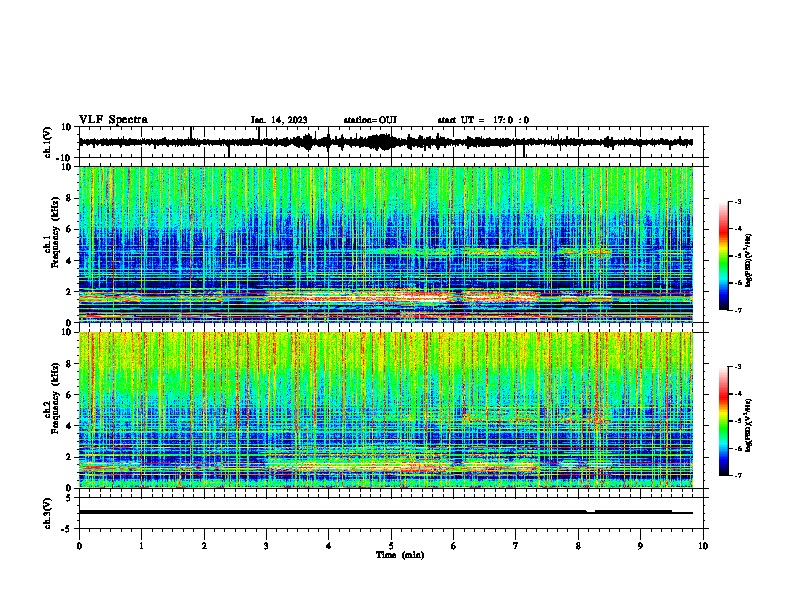Select the "Time (min)" axis title

click(400, 555)
